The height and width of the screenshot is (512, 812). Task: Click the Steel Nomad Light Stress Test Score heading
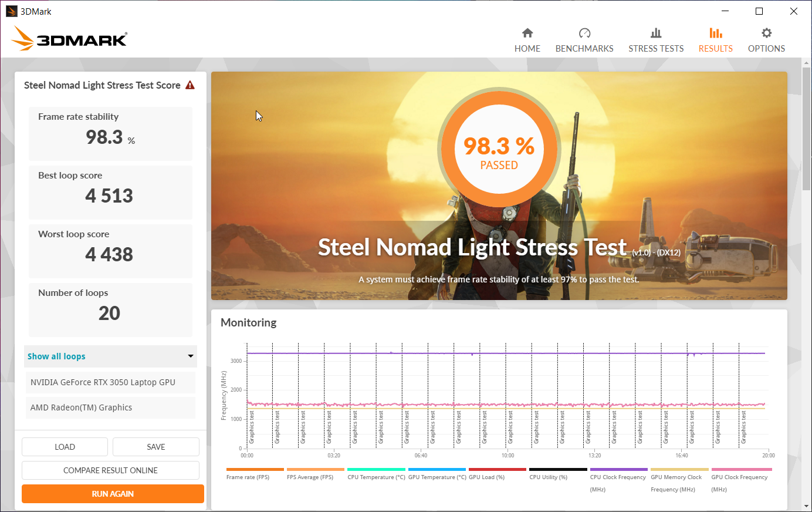pos(102,85)
